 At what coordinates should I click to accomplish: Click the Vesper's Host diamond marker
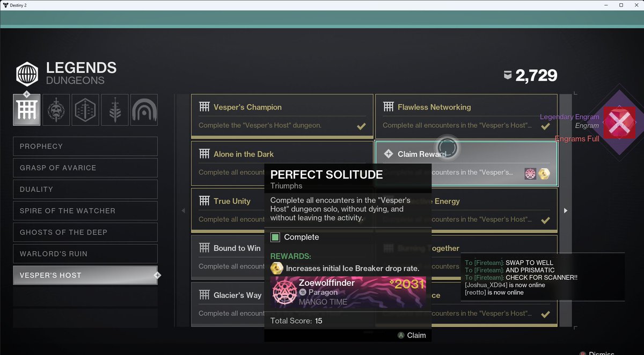[x=157, y=276]
